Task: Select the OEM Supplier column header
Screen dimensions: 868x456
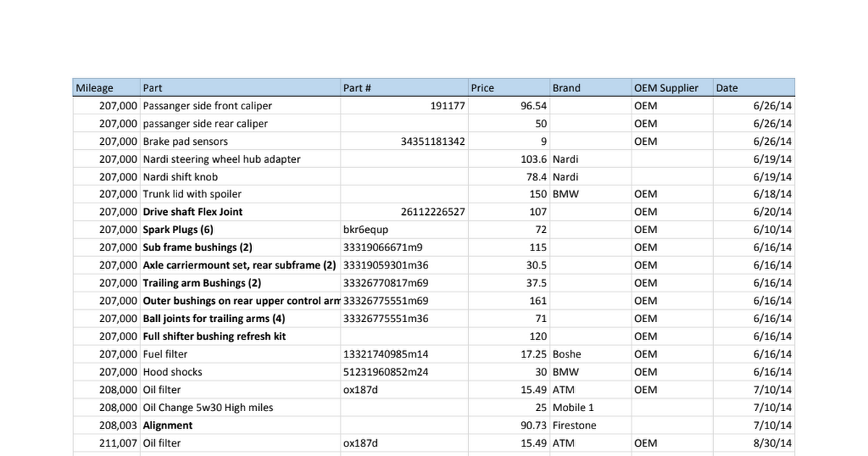Action: click(672, 88)
